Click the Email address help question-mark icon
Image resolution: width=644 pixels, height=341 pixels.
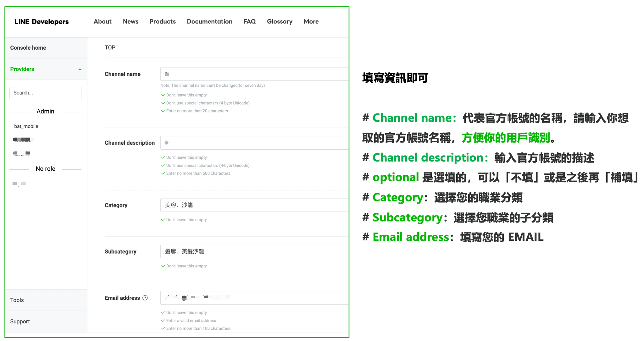[145, 298]
